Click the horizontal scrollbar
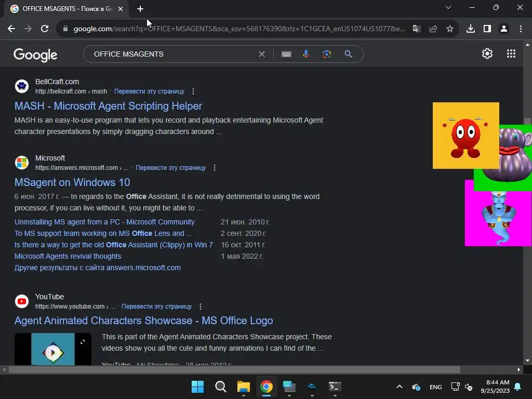 tap(234, 369)
